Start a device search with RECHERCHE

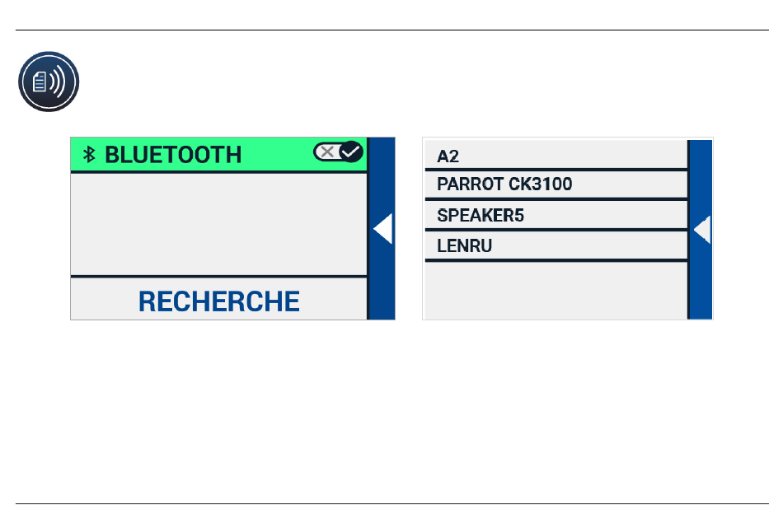[218, 301]
